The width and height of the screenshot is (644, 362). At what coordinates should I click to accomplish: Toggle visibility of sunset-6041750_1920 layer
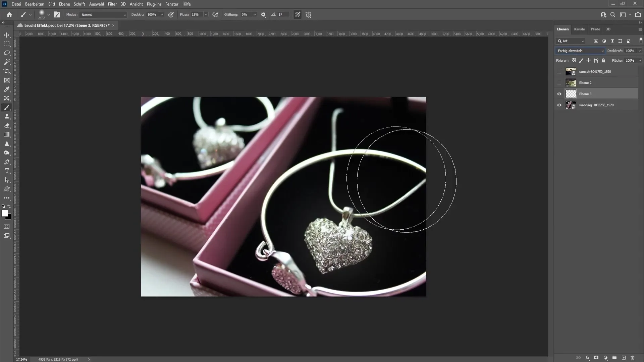pyautogui.click(x=558, y=71)
